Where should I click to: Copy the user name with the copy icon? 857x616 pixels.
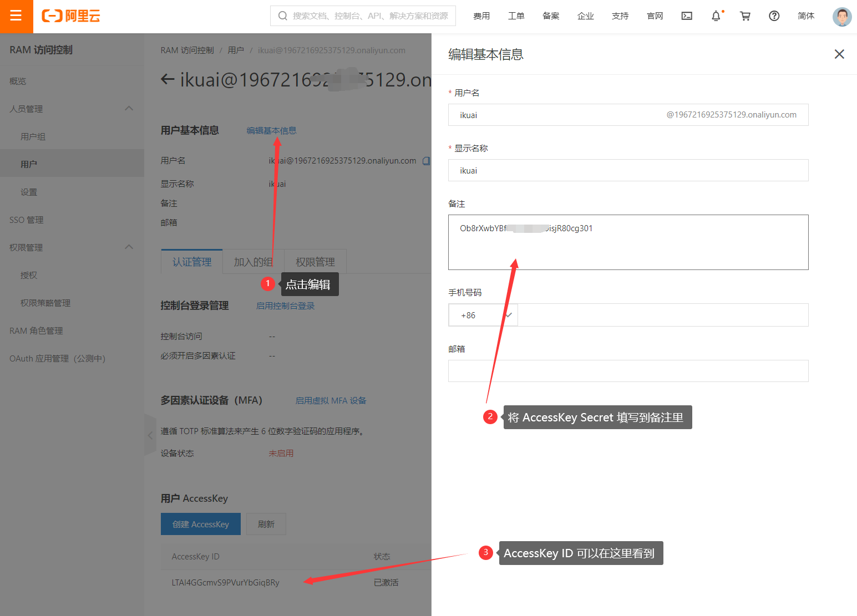click(426, 161)
